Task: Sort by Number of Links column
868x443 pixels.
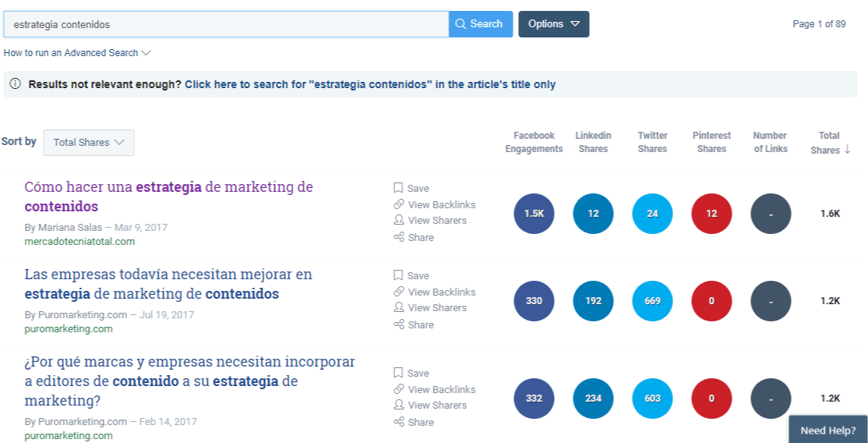Action: [771, 142]
